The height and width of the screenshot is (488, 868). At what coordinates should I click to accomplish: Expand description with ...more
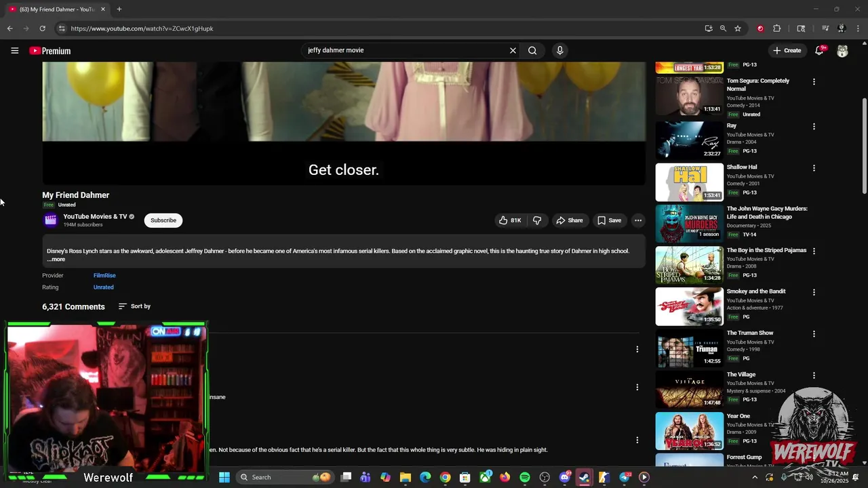tap(56, 260)
